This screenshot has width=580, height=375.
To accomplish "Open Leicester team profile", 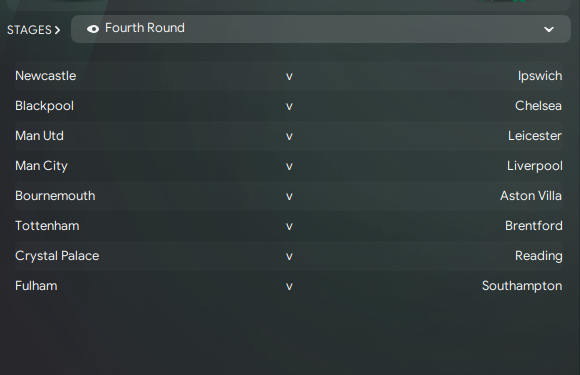I will pos(535,136).
